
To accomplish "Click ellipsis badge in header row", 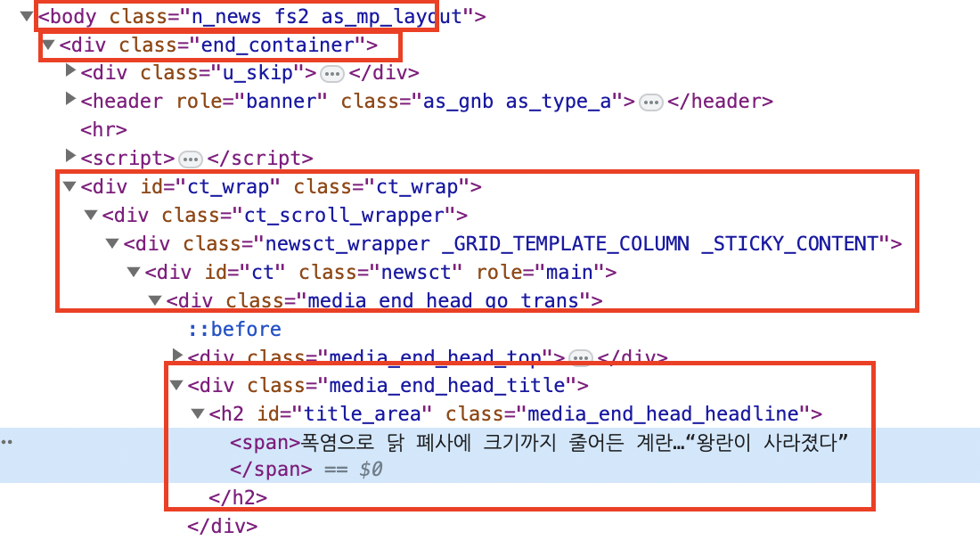I will click(x=650, y=102).
